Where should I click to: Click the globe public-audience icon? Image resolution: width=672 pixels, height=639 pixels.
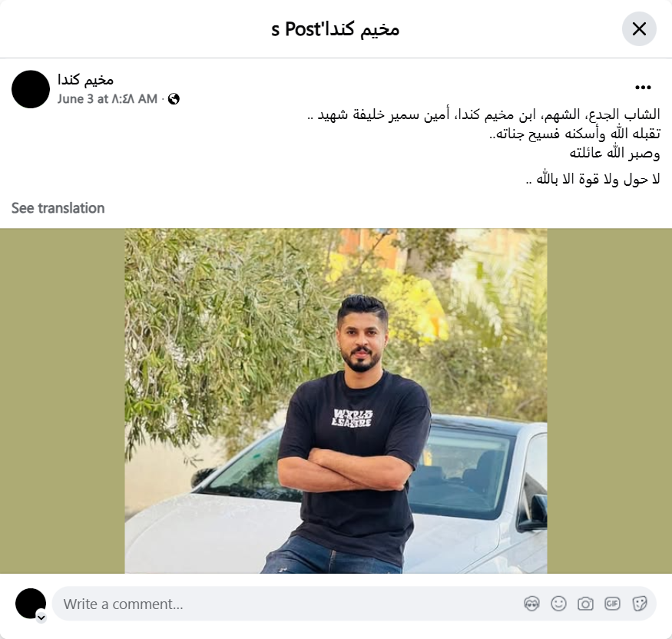tap(174, 99)
